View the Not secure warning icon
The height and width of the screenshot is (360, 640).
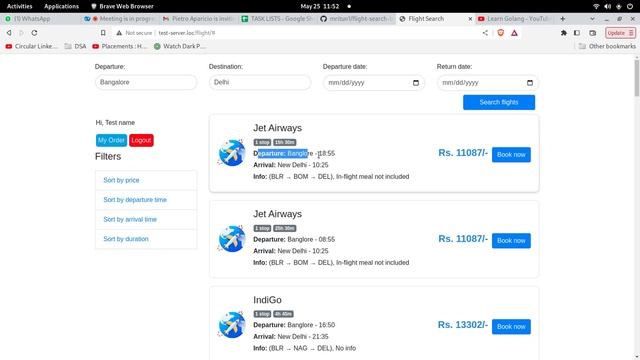(119, 33)
